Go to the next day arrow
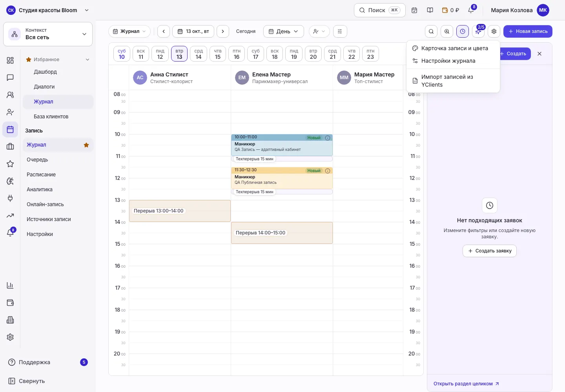565x392 pixels. 223,31
